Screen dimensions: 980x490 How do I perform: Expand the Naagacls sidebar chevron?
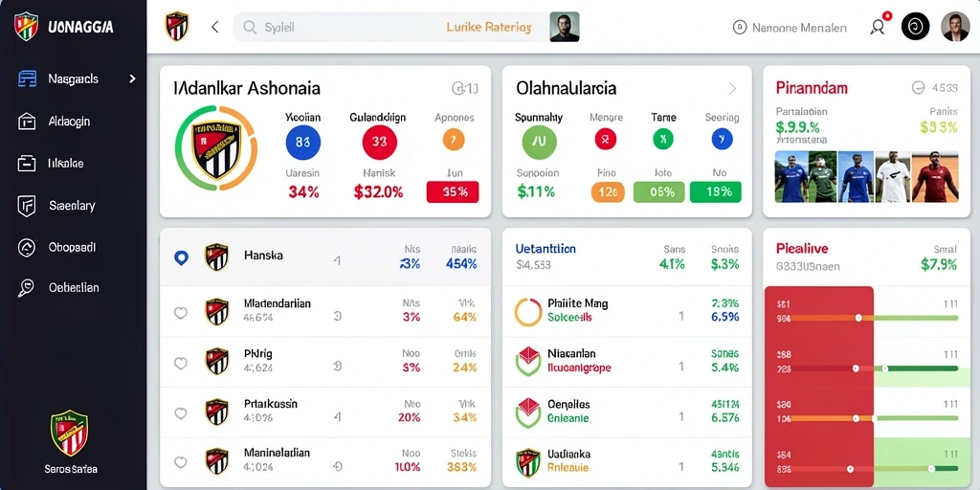pyautogui.click(x=132, y=78)
